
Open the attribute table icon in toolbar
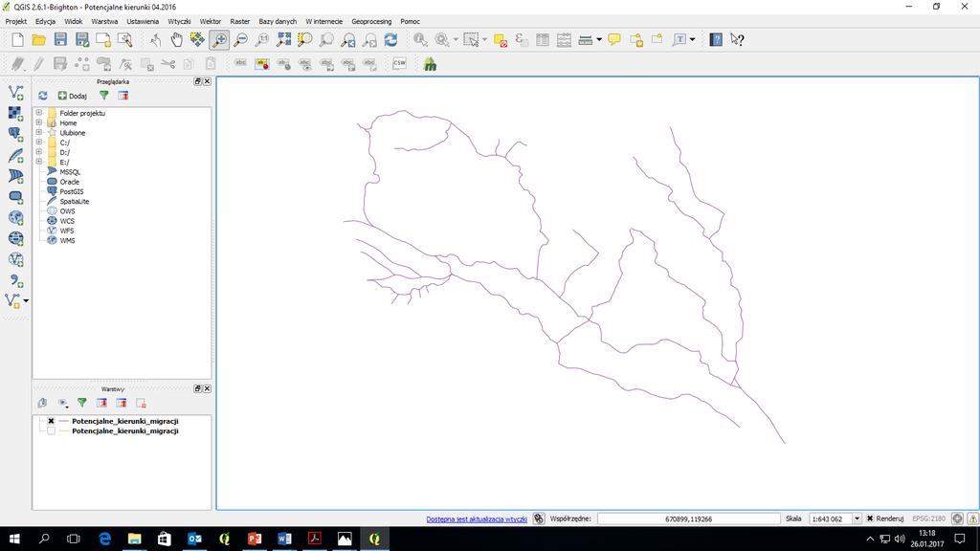coord(543,40)
